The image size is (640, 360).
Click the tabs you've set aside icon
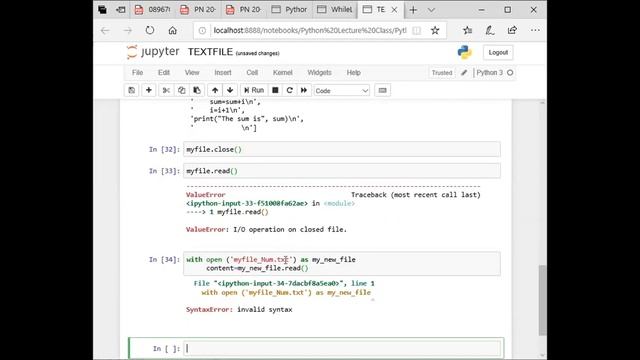(102, 10)
